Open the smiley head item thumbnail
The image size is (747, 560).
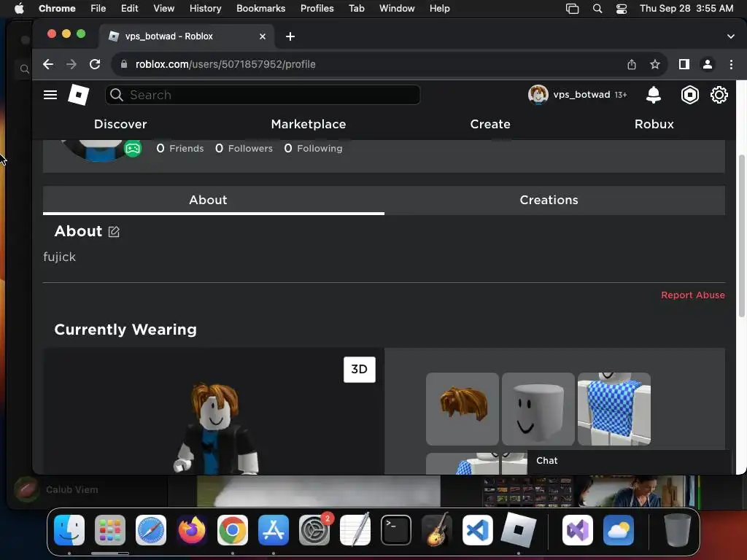point(538,409)
